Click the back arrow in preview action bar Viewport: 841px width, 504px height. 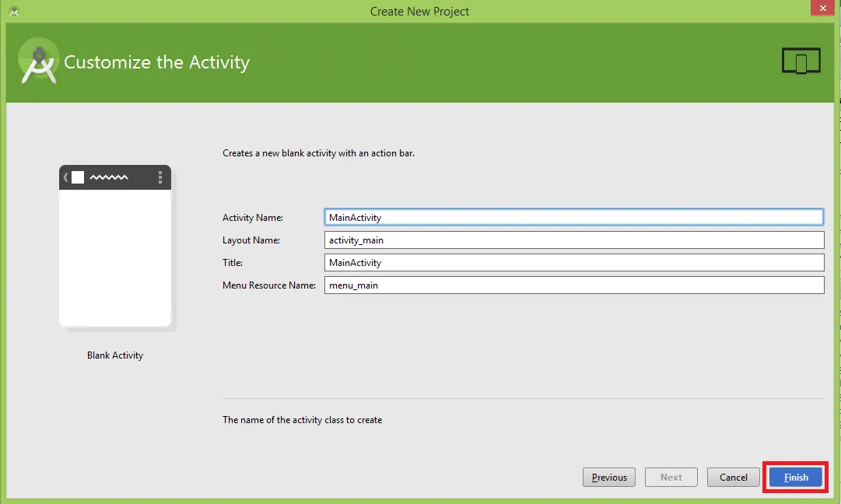pyautogui.click(x=65, y=177)
